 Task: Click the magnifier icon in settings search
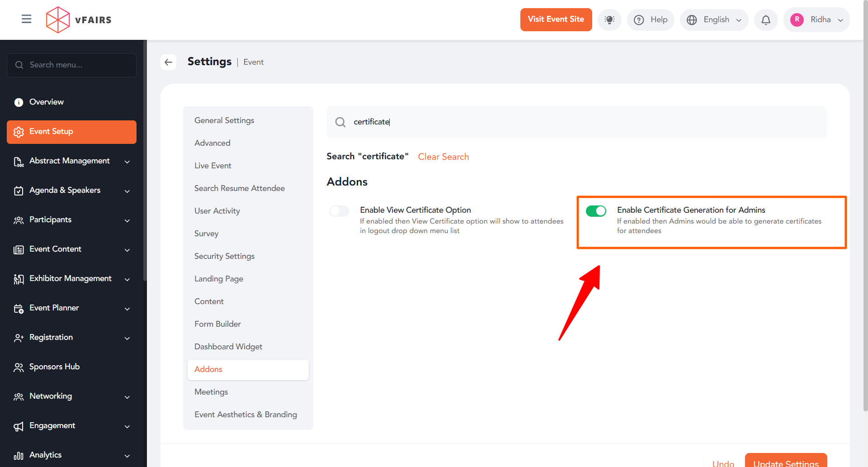pos(340,122)
